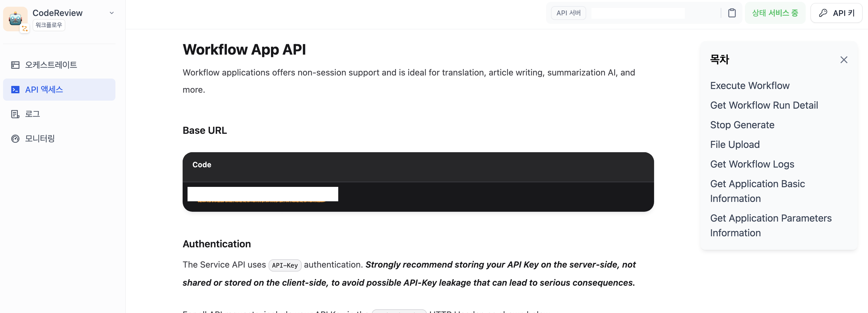Open the 로그 sidebar item
868x313 pixels.
coord(59,114)
